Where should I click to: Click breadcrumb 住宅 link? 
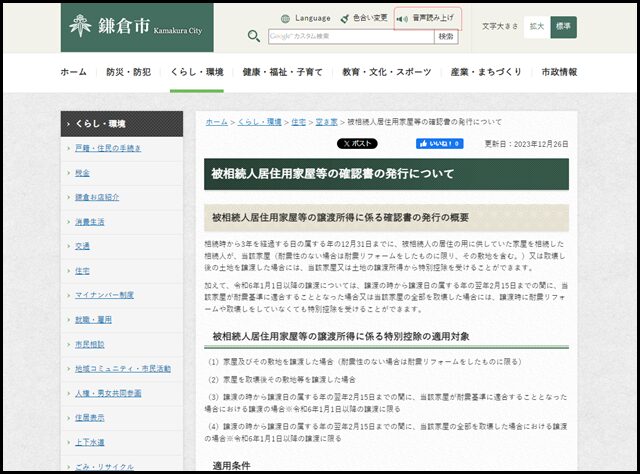point(298,122)
